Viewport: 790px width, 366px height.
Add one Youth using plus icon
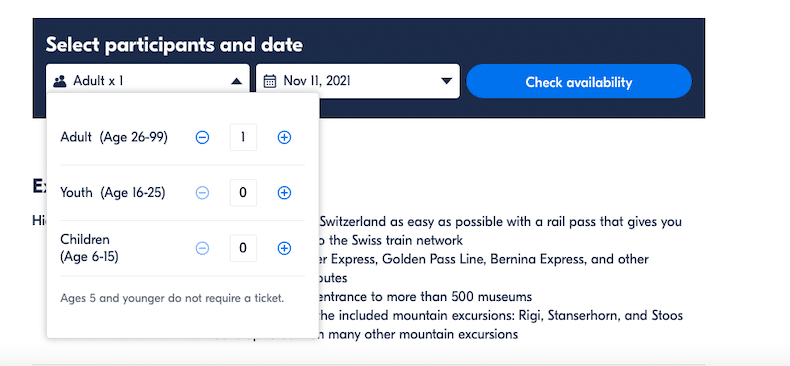click(x=285, y=193)
